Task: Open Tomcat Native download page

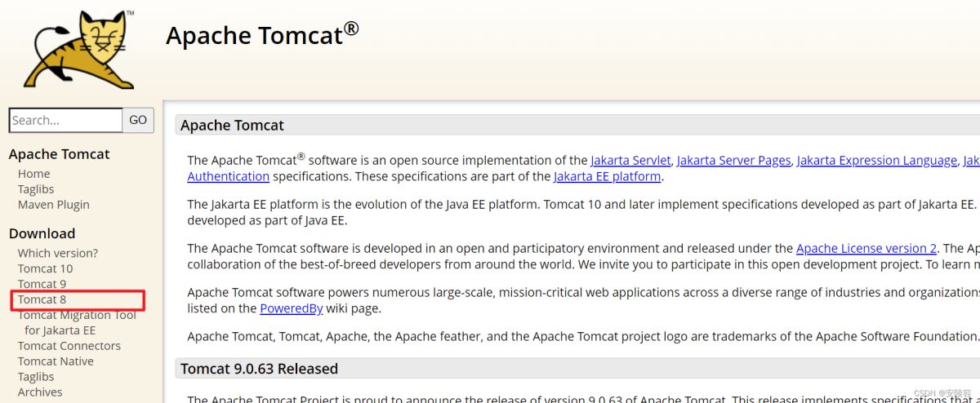Action: click(x=56, y=361)
